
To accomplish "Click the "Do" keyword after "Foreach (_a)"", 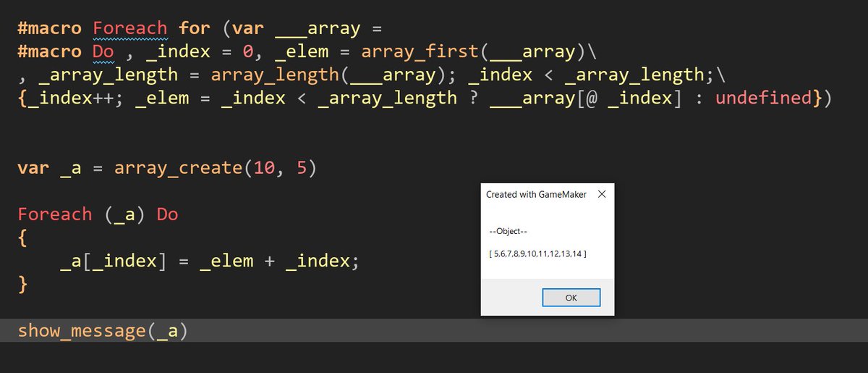I will click(167, 214).
